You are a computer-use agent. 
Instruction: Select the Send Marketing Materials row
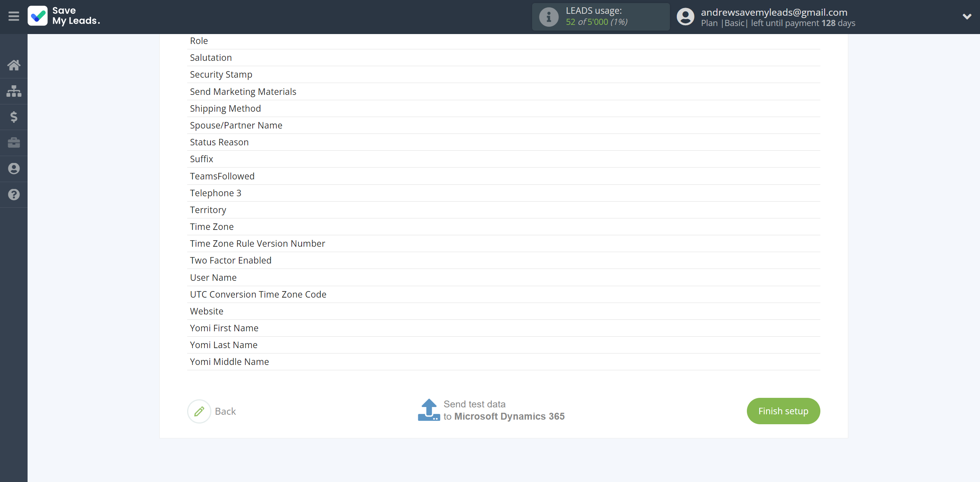tap(503, 91)
